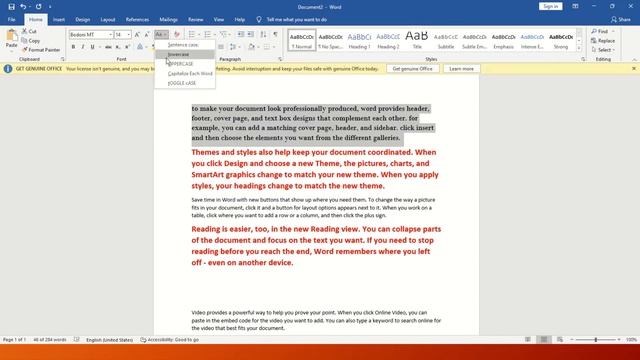640x360 pixels.
Task: Click the Decrease Indent icon
Action: tap(240, 35)
